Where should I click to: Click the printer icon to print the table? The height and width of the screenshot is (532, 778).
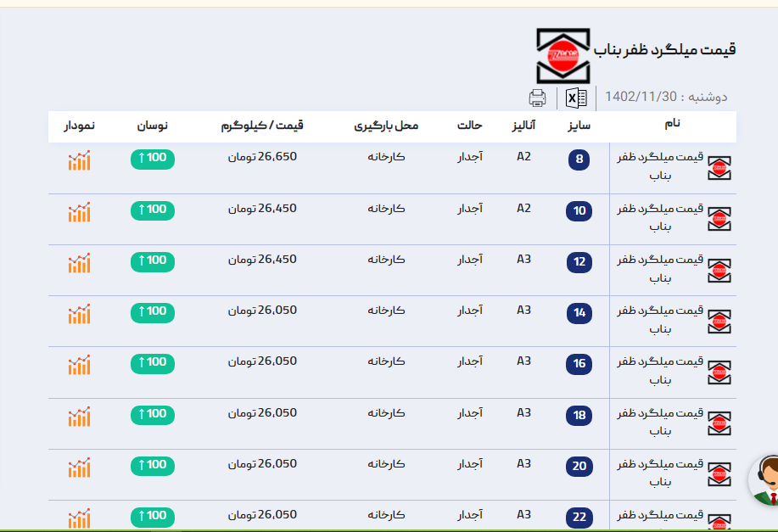pos(537,98)
